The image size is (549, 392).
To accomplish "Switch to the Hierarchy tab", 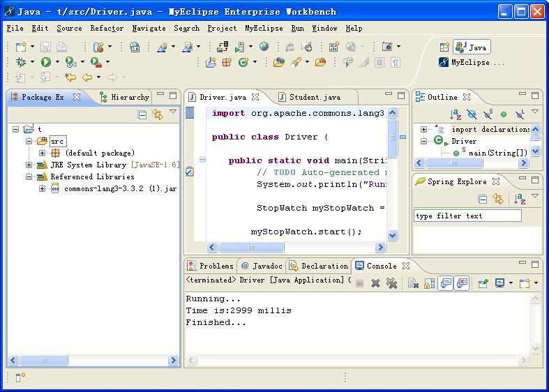I will pyautogui.click(x=125, y=97).
